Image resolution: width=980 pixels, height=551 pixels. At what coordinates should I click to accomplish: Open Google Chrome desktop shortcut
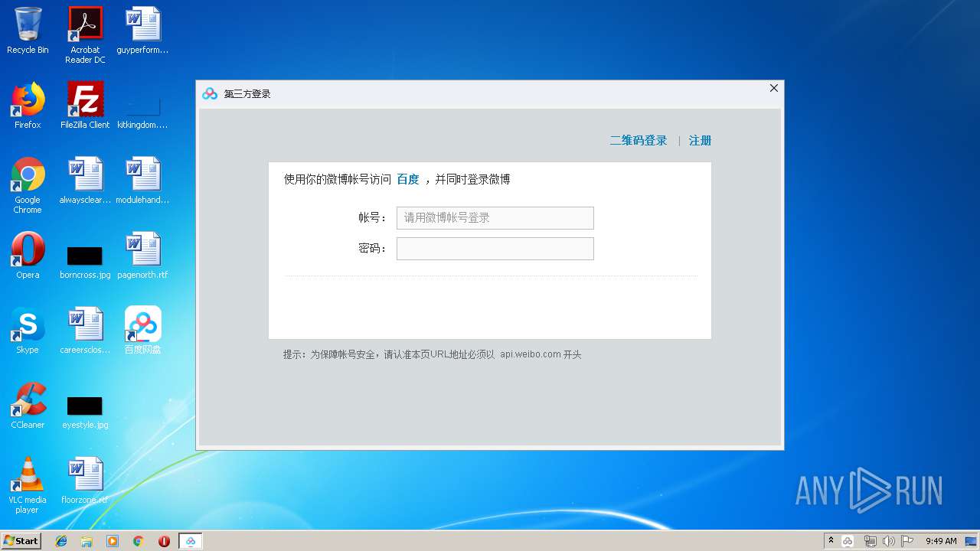pyautogui.click(x=28, y=185)
